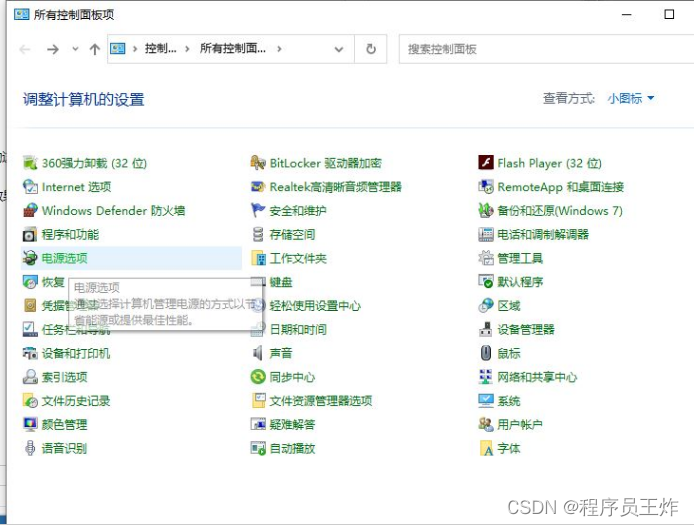The image size is (694, 526).
Task: Click the window title bar icon
Action: (x=21, y=15)
